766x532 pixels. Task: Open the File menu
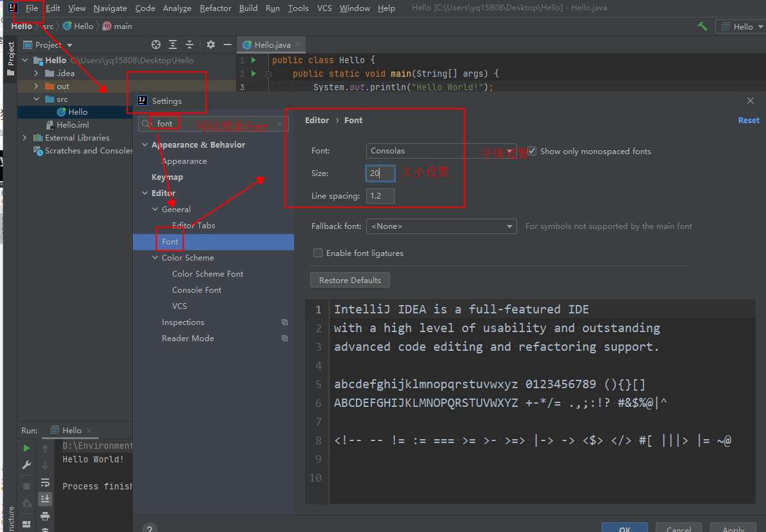(x=32, y=8)
